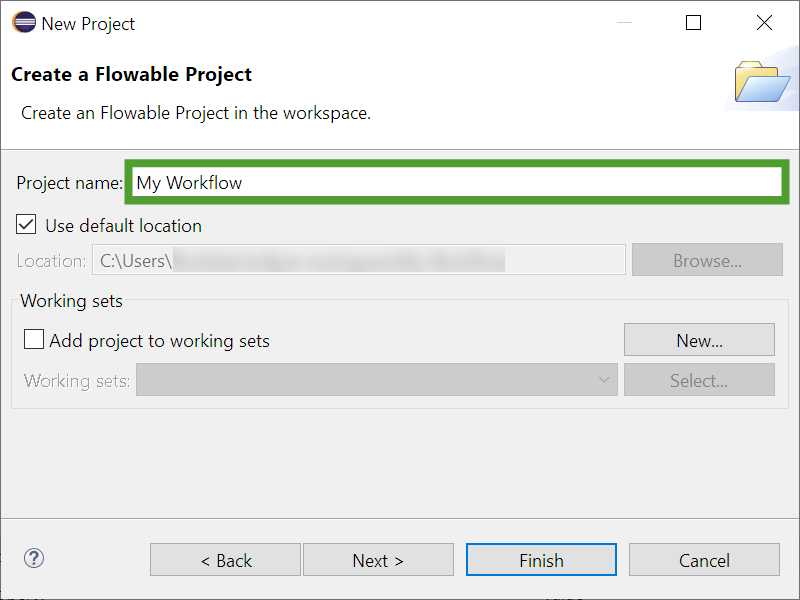The width and height of the screenshot is (800, 600).
Task: Maximize the New Project dialog
Action: pos(693,23)
